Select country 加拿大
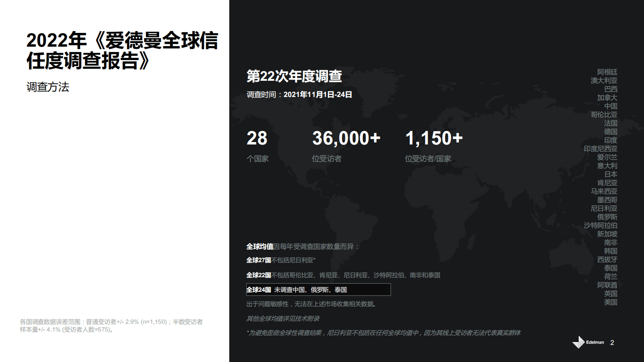644x362 pixels. (607, 98)
